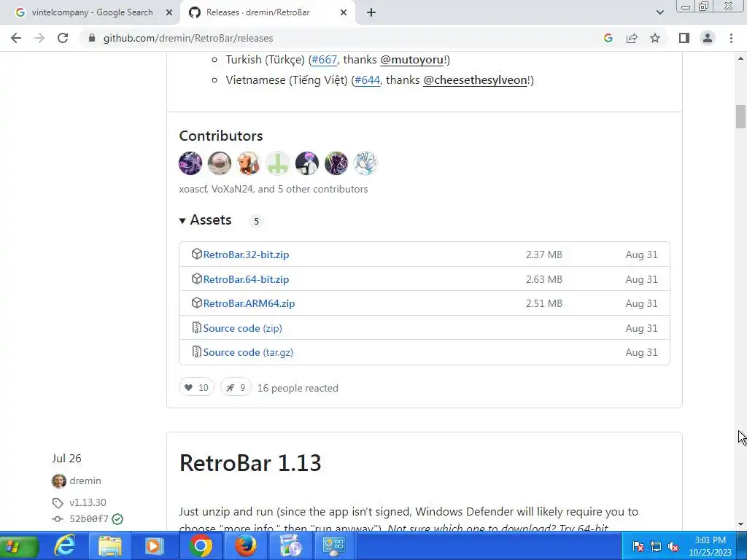Click the muted volume tray icon
The height and width of the screenshot is (560, 747).
673,546
